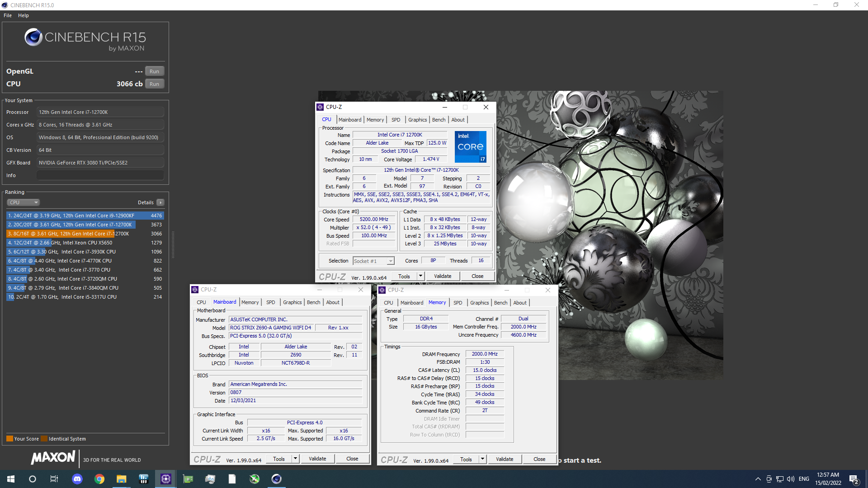Run the CPU benchmark

coord(155,84)
